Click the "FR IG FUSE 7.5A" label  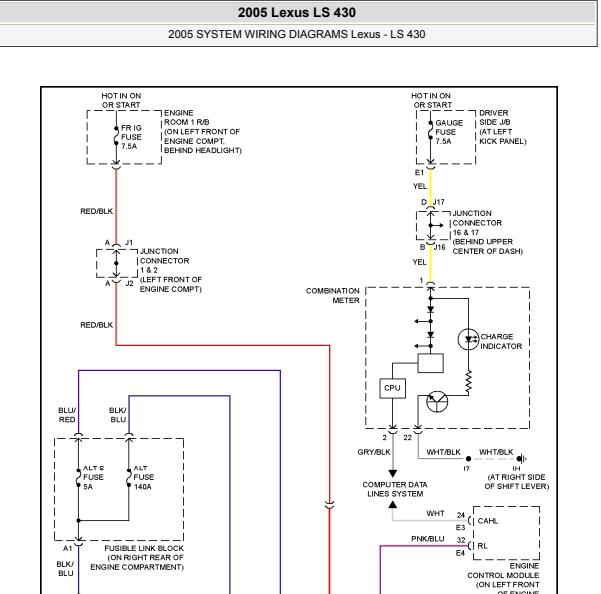[131, 137]
